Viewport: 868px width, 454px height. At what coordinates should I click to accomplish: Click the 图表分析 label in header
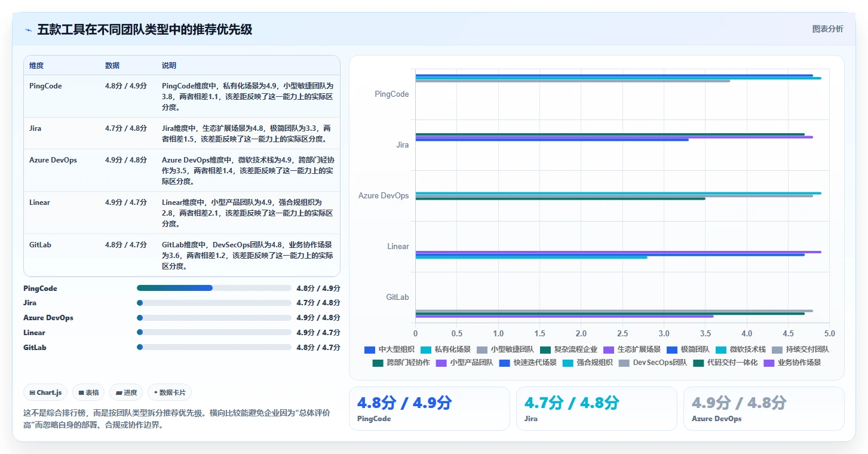pyautogui.click(x=827, y=29)
